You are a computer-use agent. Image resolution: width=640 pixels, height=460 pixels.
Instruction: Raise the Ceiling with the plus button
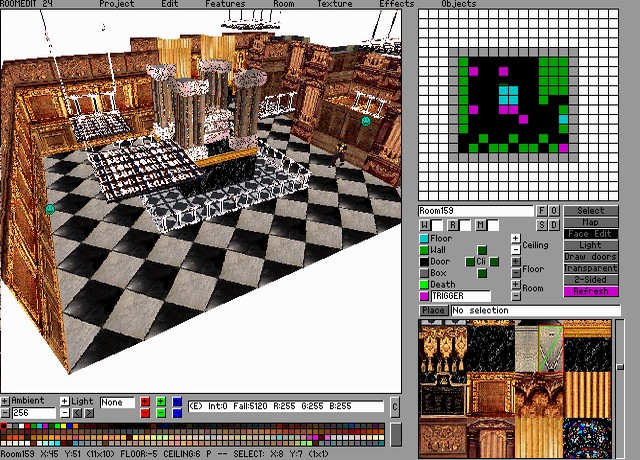(515, 238)
